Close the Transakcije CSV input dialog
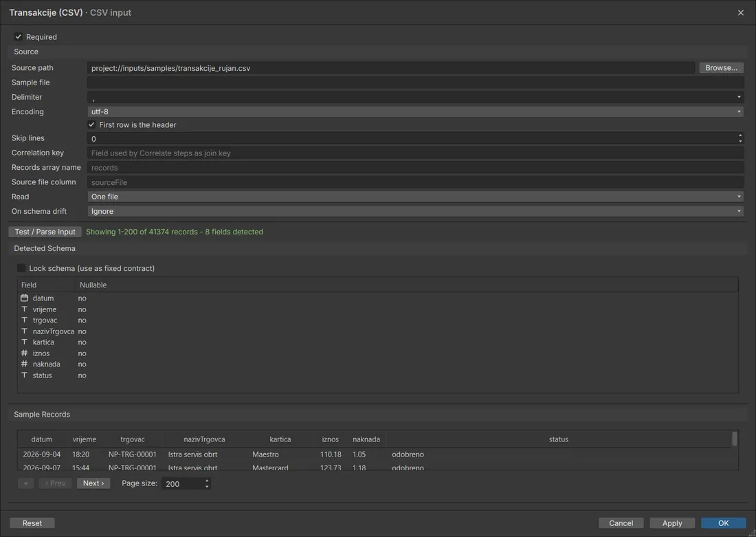Viewport: 756px width, 537px height. pos(741,12)
